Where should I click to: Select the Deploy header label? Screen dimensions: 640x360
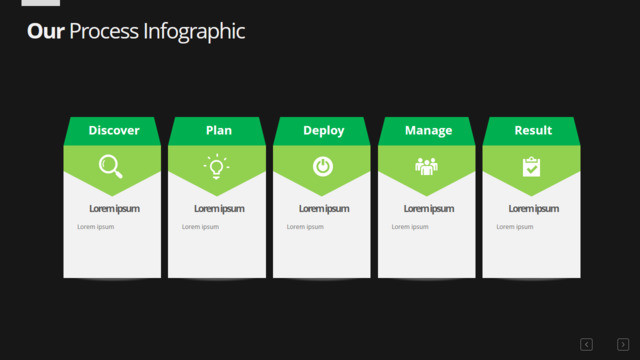pyautogui.click(x=324, y=131)
